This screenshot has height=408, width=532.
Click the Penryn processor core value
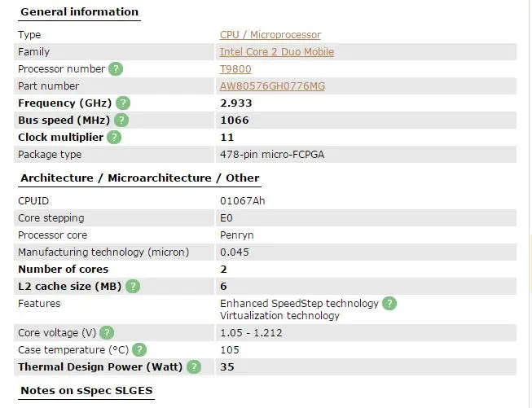(x=237, y=235)
